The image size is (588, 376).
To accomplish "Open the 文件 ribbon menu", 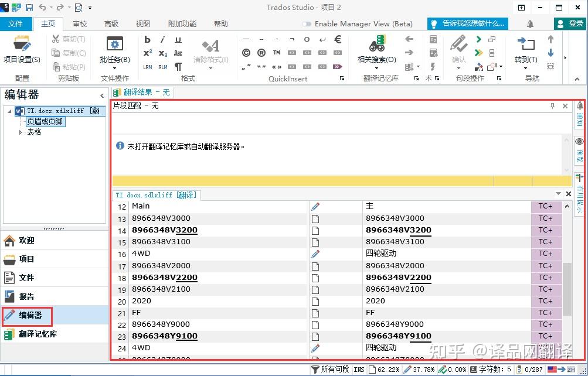I will [x=16, y=24].
